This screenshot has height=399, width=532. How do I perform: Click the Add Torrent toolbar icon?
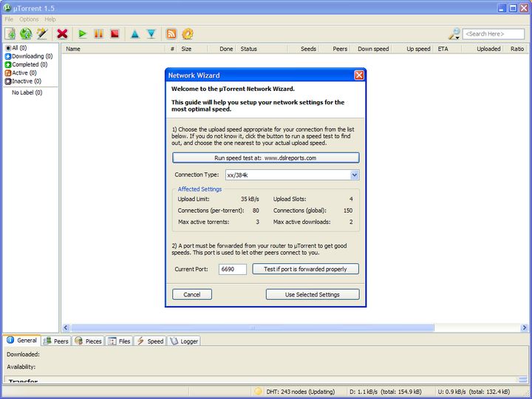coord(10,34)
